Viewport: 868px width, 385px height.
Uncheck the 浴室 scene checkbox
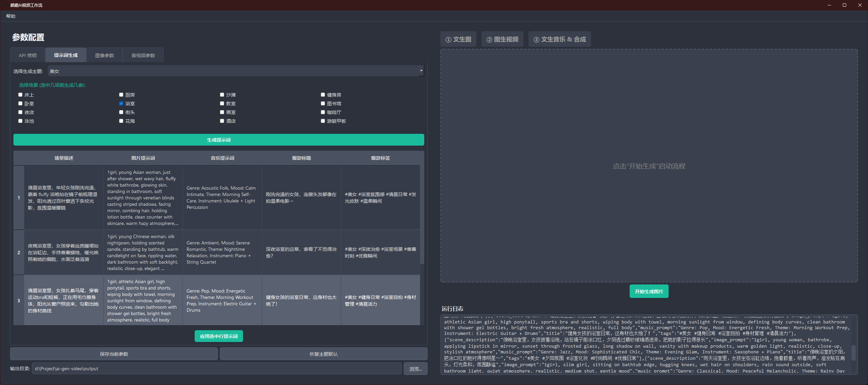point(121,104)
